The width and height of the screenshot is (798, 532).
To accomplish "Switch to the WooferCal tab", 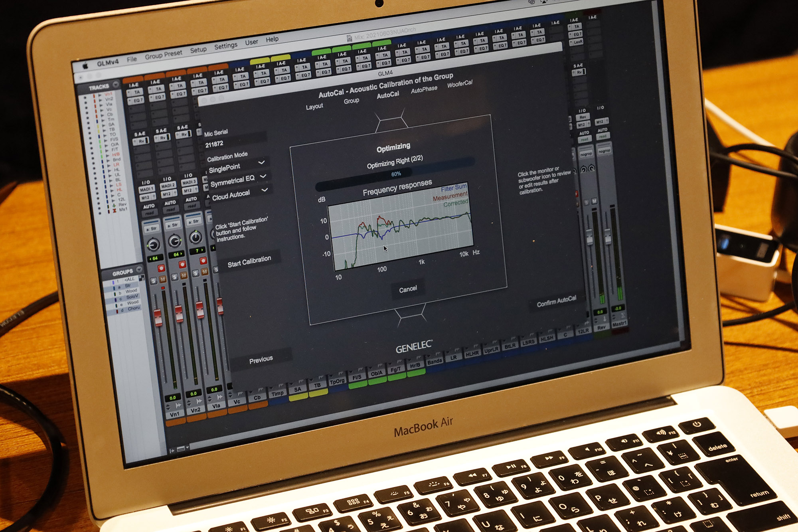I will (460, 84).
